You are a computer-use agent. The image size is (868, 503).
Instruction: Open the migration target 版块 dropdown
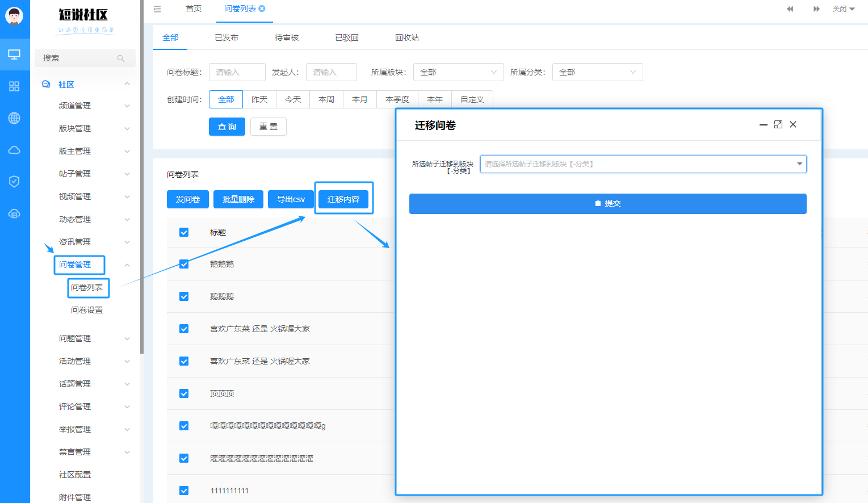click(643, 164)
